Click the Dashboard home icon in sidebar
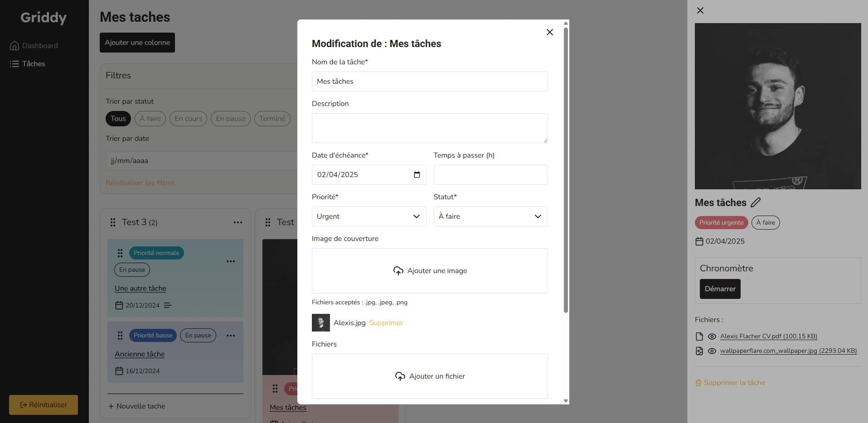Viewport: 868px width, 423px height. tap(15, 46)
